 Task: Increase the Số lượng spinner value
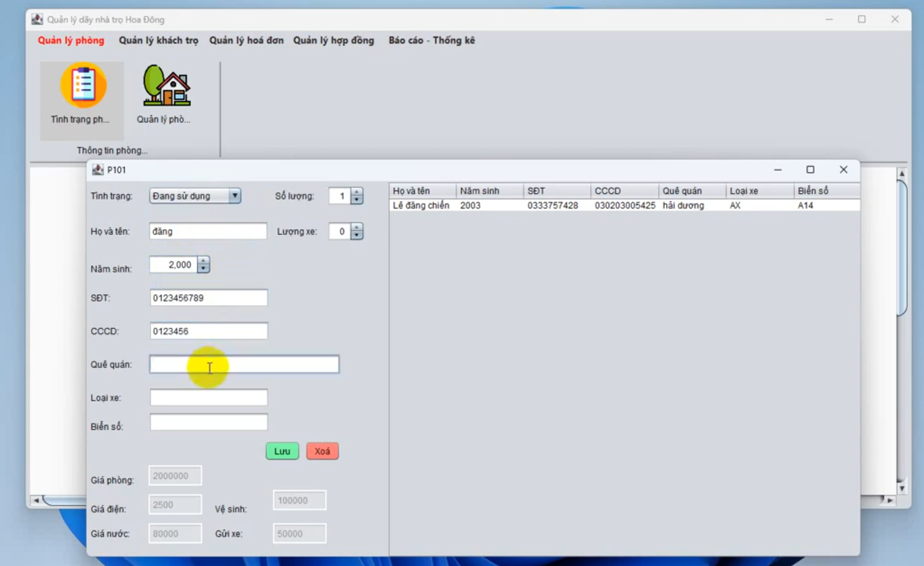(x=357, y=192)
